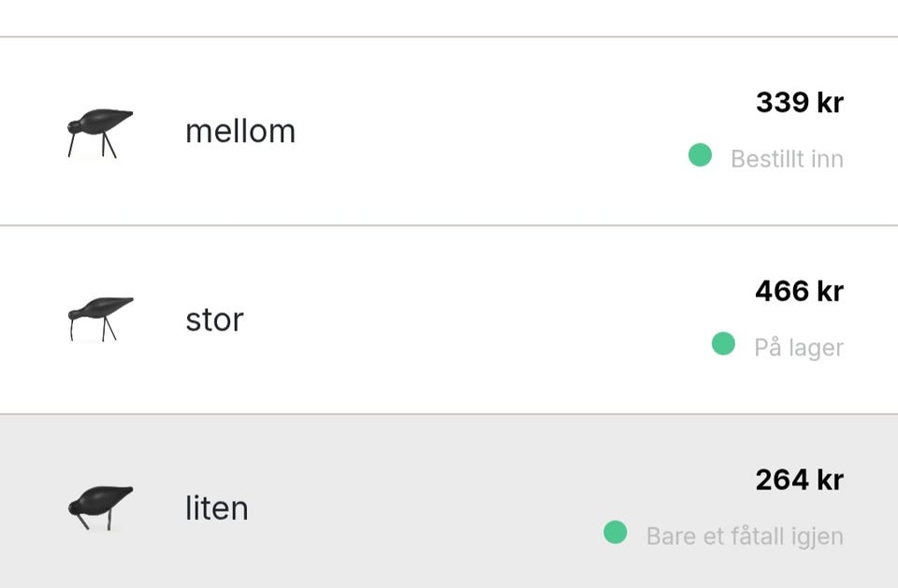Click green dot beside Bare et fåtall igjen
The image size is (898, 588).
615,533
